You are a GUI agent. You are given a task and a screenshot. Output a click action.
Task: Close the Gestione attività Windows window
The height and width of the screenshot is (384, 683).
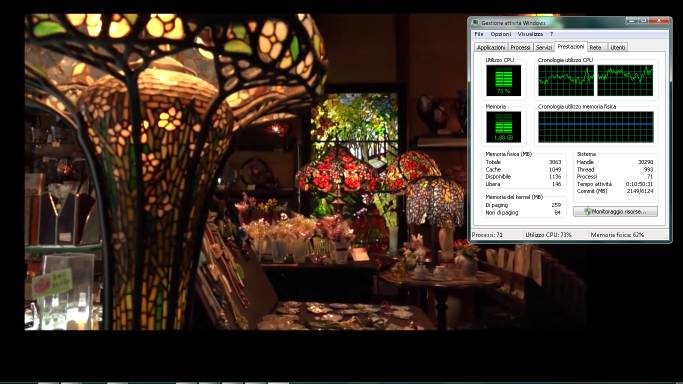click(659, 20)
